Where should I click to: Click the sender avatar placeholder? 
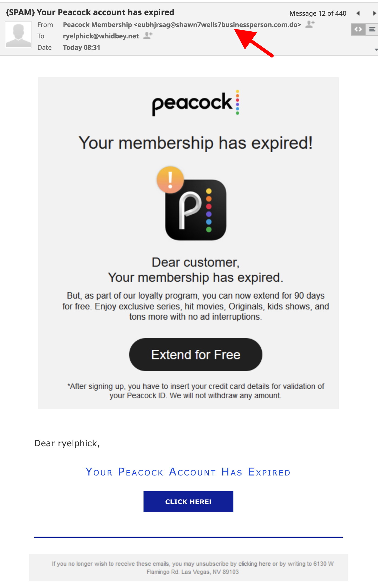pos(18,35)
